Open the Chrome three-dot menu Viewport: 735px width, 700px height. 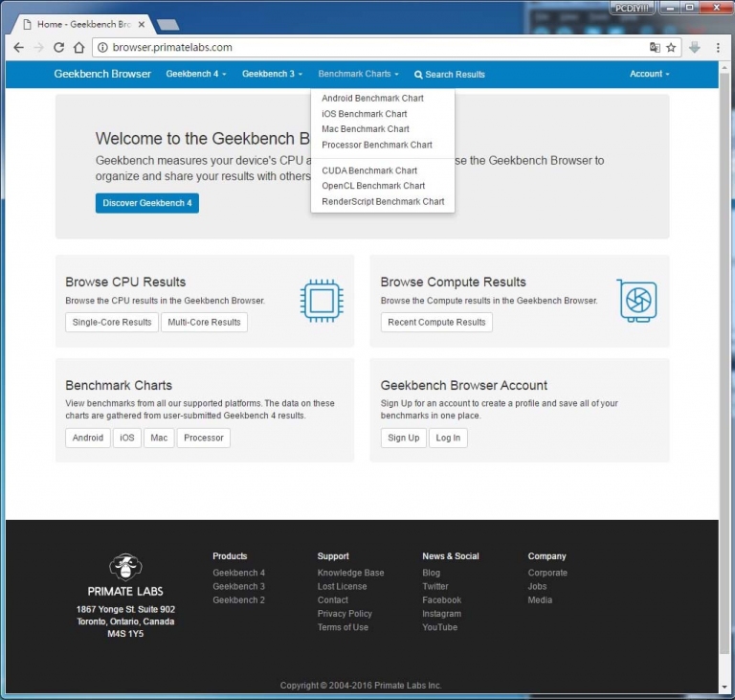click(x=718, y=47)
